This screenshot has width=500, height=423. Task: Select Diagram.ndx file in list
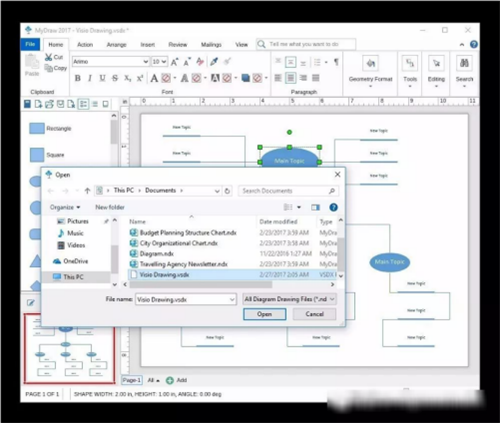coord(157,254)
